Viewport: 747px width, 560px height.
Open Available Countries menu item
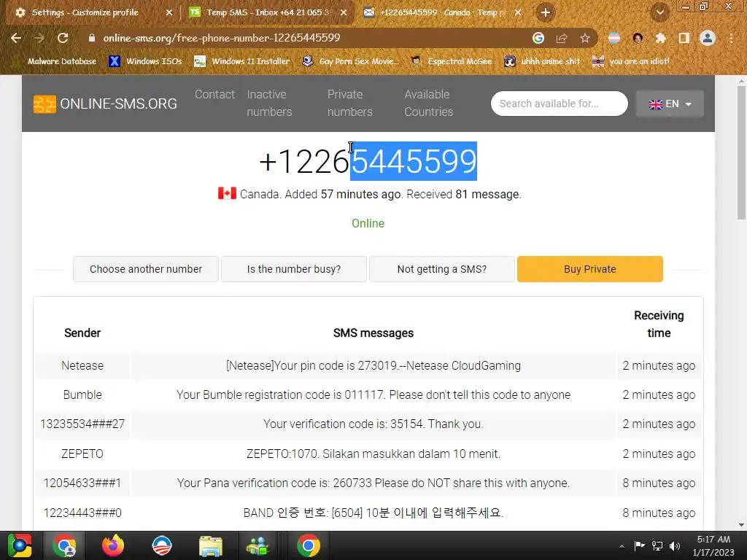point(429,103)
